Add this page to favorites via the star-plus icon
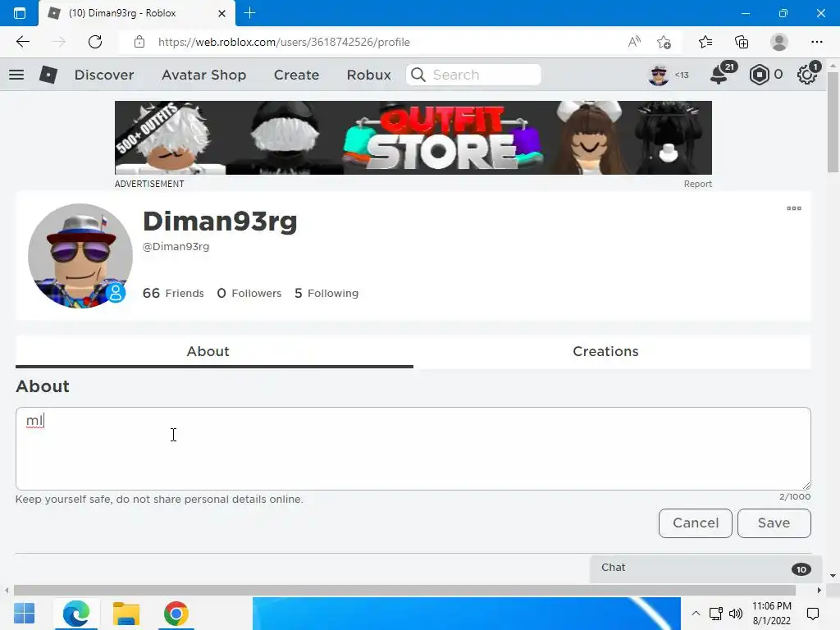Viewport: 840px width, 630px height. [664, 42]
